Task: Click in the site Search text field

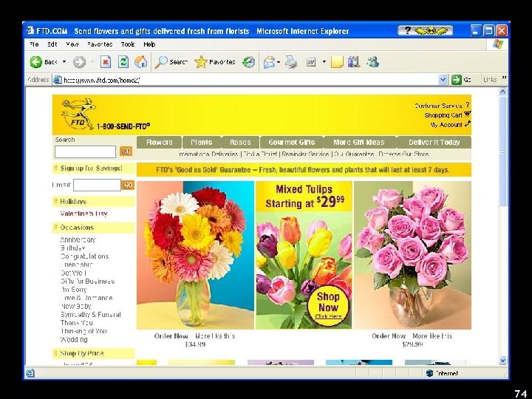Action: pos(85,151)
